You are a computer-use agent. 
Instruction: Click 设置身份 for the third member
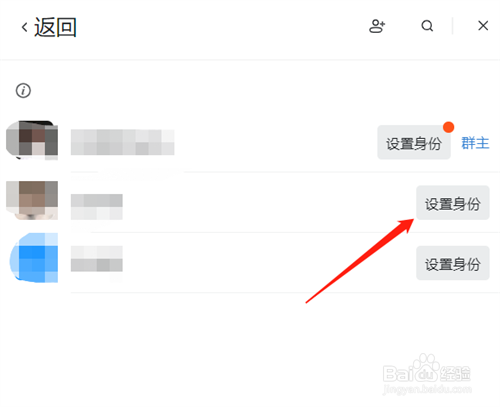click(453, 263)
